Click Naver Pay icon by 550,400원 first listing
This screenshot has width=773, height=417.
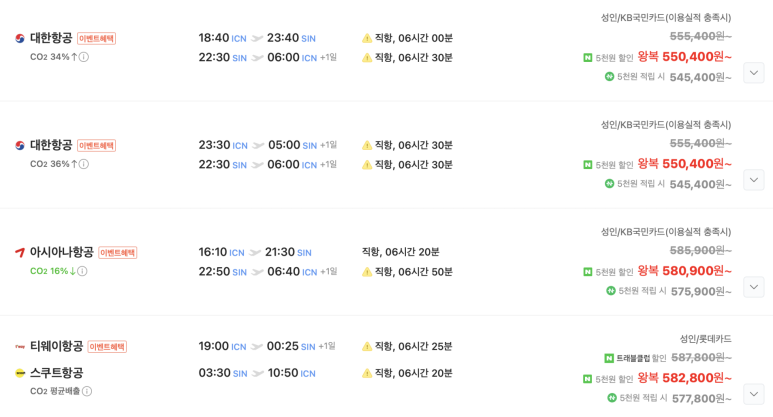pyautogui.click(x=588, y=57)
